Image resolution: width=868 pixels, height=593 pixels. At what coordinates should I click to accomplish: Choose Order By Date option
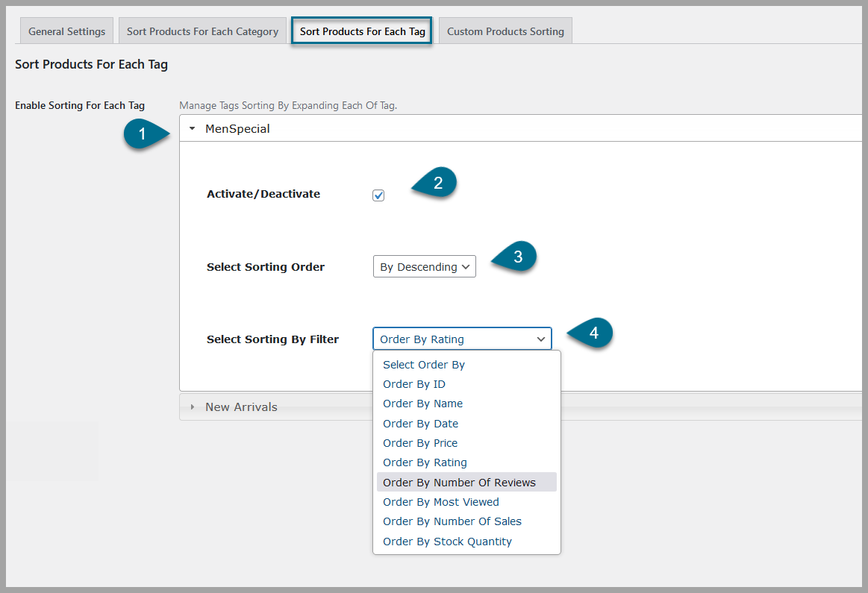420,424
